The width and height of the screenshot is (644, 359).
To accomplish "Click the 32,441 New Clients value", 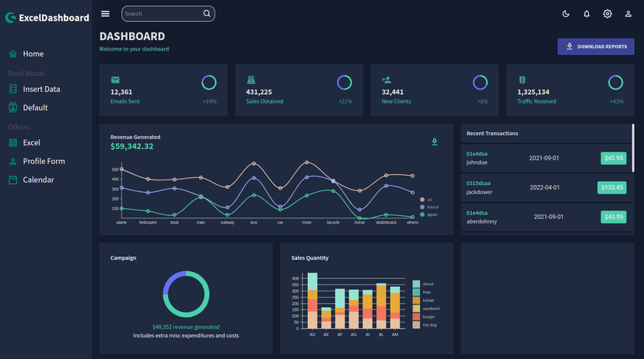I will (392, 92).
